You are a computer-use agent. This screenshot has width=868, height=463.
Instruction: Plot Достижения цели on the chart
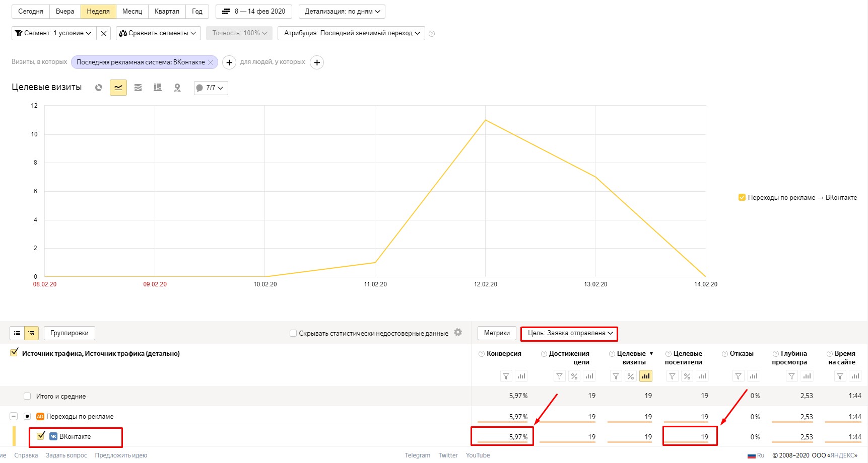coord(589,376)
